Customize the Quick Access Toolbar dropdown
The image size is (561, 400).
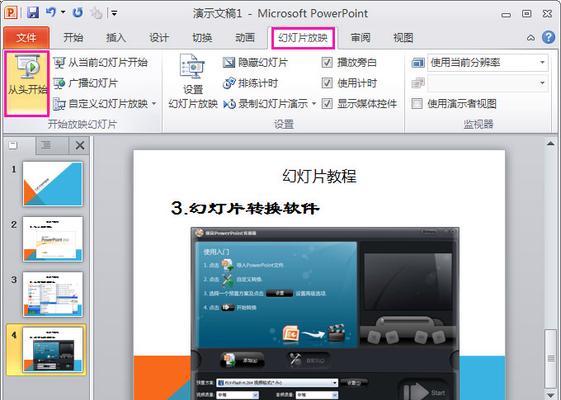114,13
